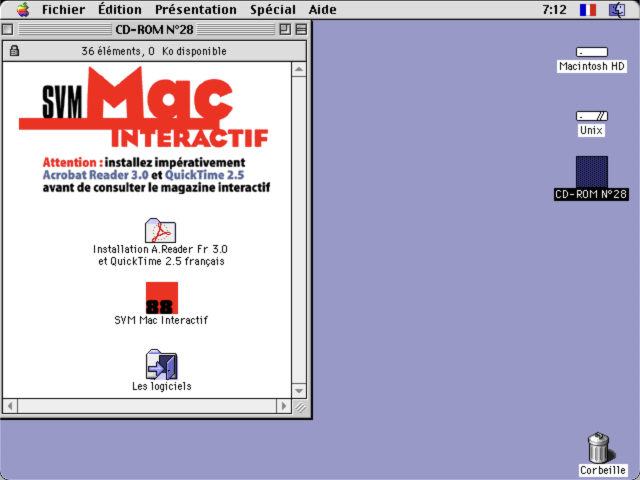
Task: Click the "Corbeille" label
Action: [603, 470]
